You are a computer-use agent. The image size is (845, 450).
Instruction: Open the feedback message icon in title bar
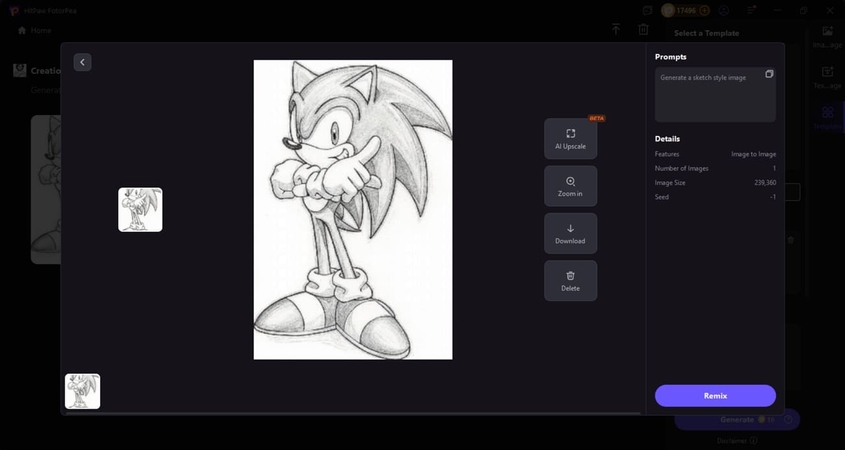[x=647, y=10]
